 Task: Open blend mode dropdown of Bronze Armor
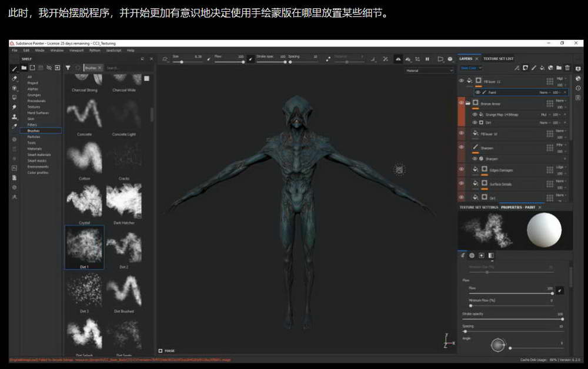click(561, 101)
